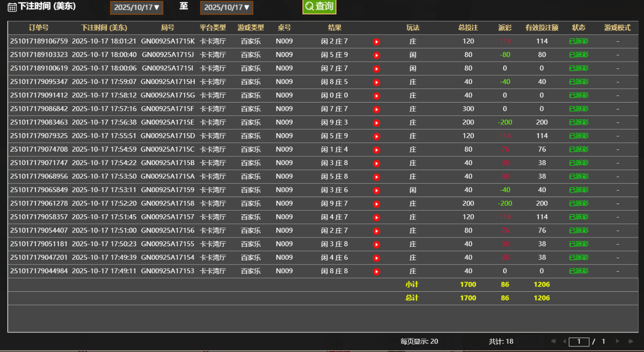Screen dimensions: 644x352
Task: Select order number 251017189100619
Action: (39, 68)
